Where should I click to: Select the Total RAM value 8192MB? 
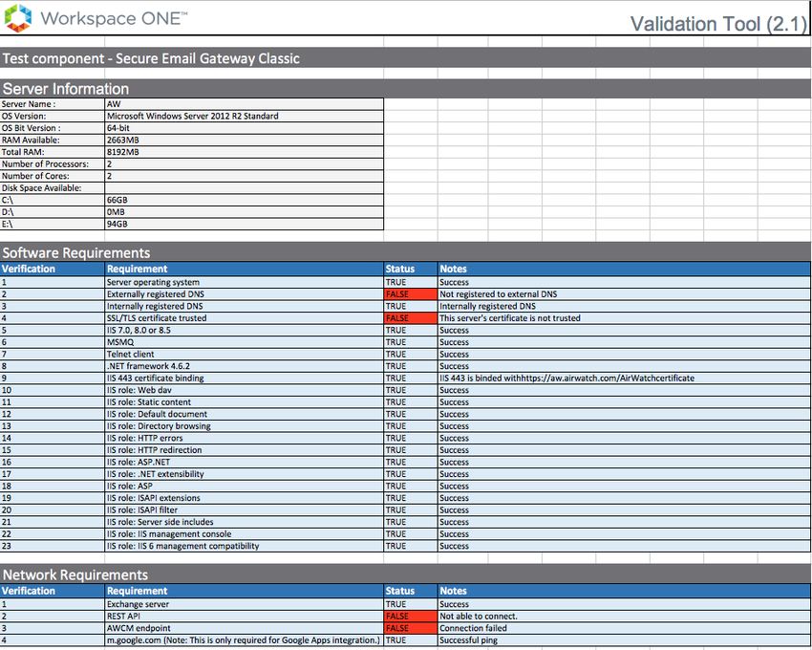244,152
